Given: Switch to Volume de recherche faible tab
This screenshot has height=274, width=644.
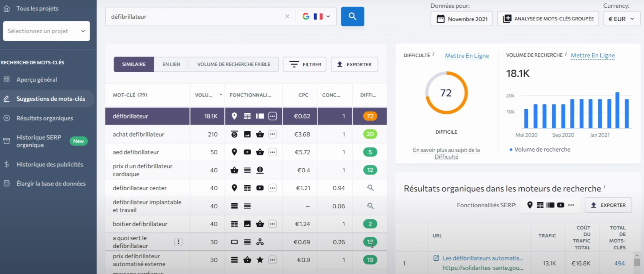Looking at the screenshot, I should pyautogui.click(x=234, y=64).
